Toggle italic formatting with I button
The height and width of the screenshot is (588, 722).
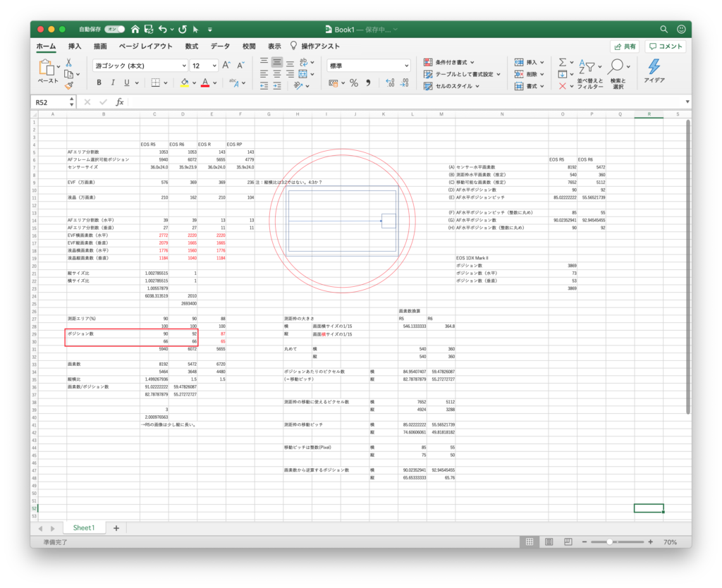click(114, 82)
